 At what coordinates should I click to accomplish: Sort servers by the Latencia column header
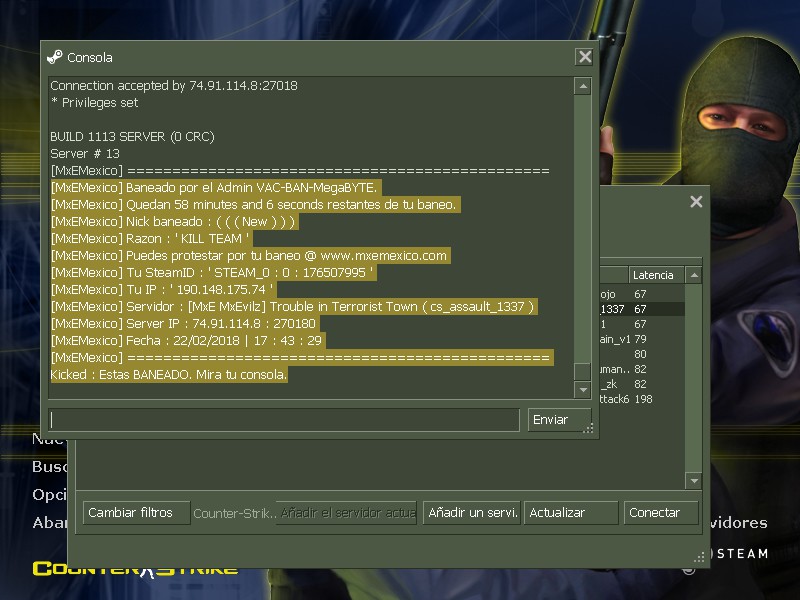[656, 275]
